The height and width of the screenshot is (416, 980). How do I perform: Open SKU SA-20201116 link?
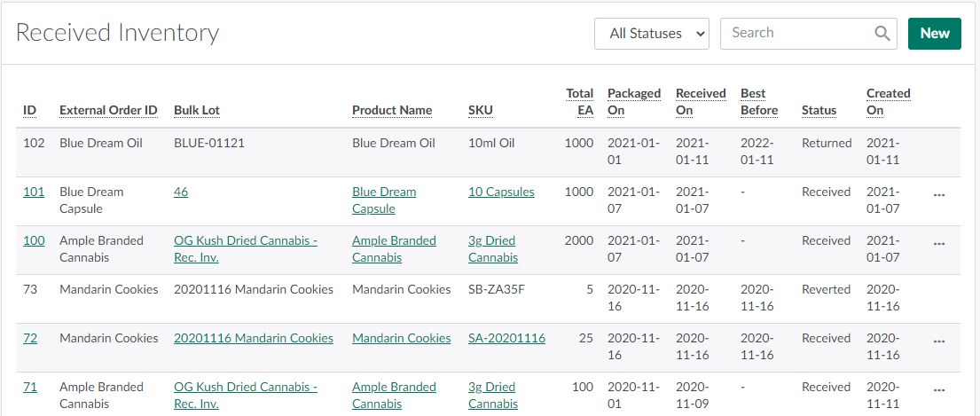[506, 338]
